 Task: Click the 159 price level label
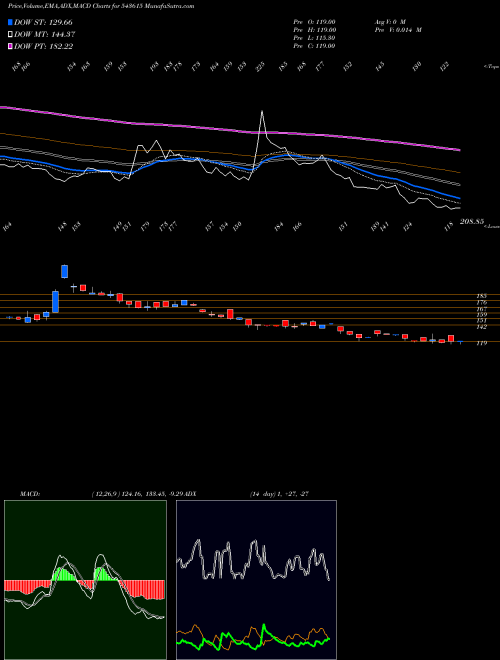(x=481, y=315)
